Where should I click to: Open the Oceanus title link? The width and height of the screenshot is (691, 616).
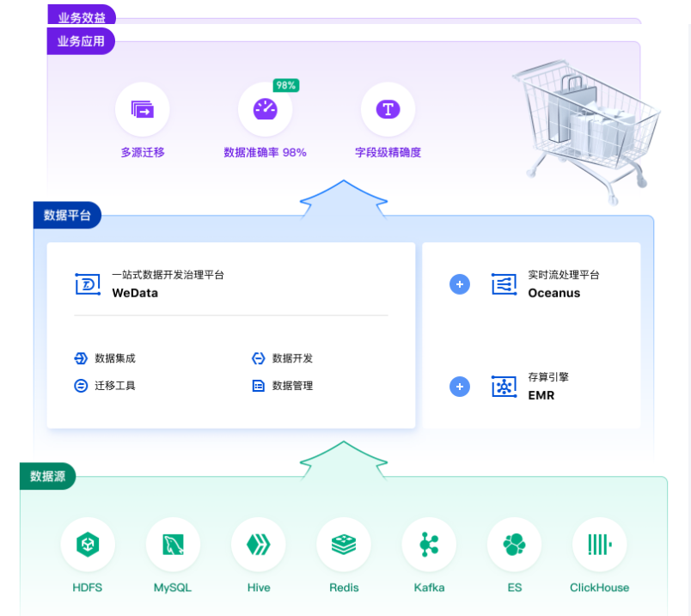click(554, 293)
